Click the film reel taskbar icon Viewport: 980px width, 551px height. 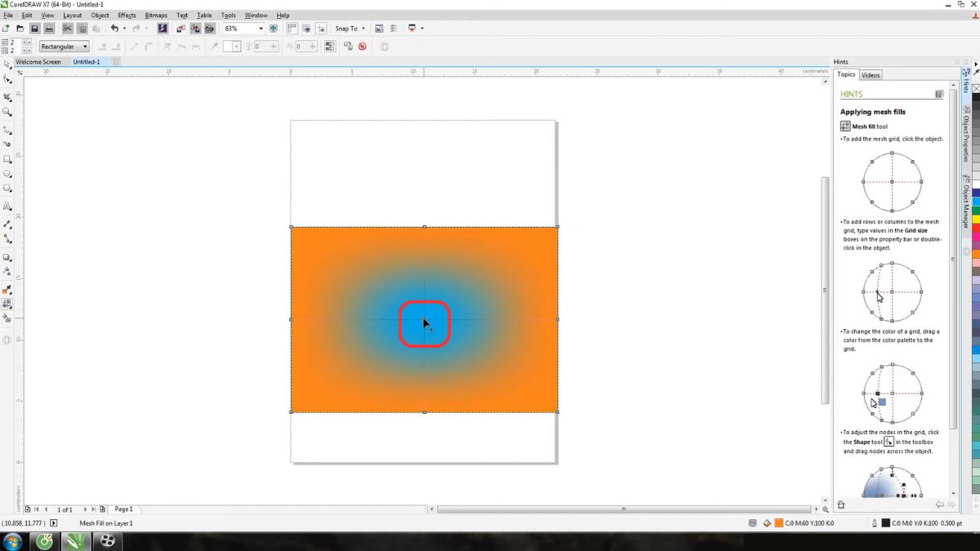tap(107, 541)
